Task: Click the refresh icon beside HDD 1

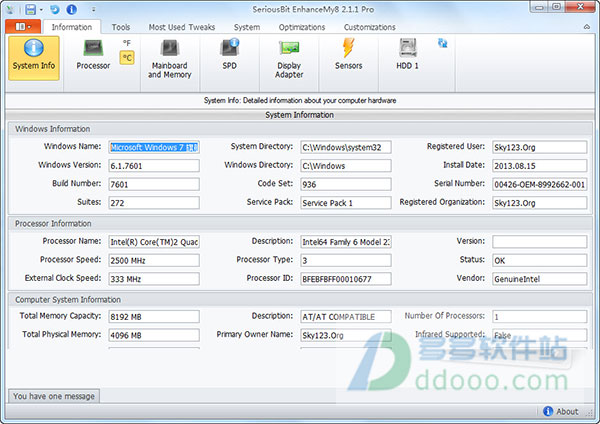Action: pyautogui.click(x=442, y=43)
